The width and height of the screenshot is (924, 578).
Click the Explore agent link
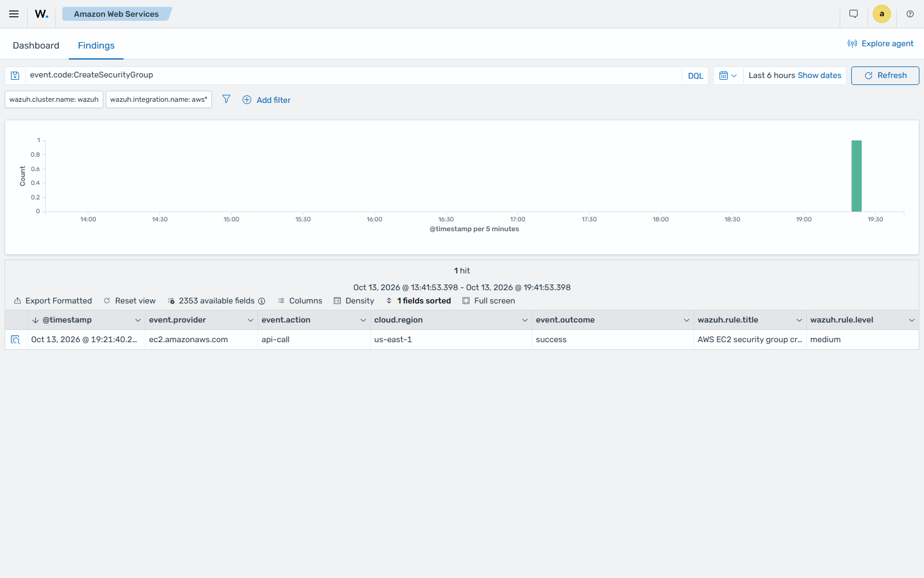pos(881,43)
